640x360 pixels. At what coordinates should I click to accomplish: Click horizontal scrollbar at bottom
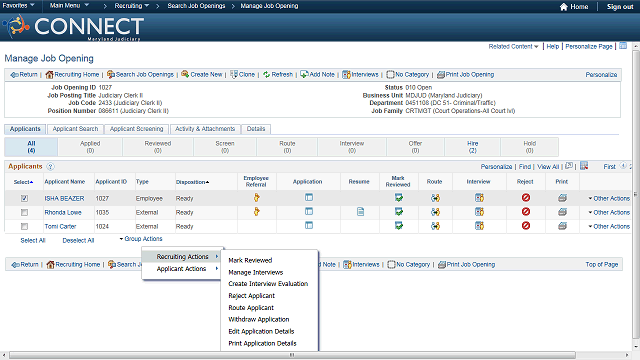coord(292,355)
